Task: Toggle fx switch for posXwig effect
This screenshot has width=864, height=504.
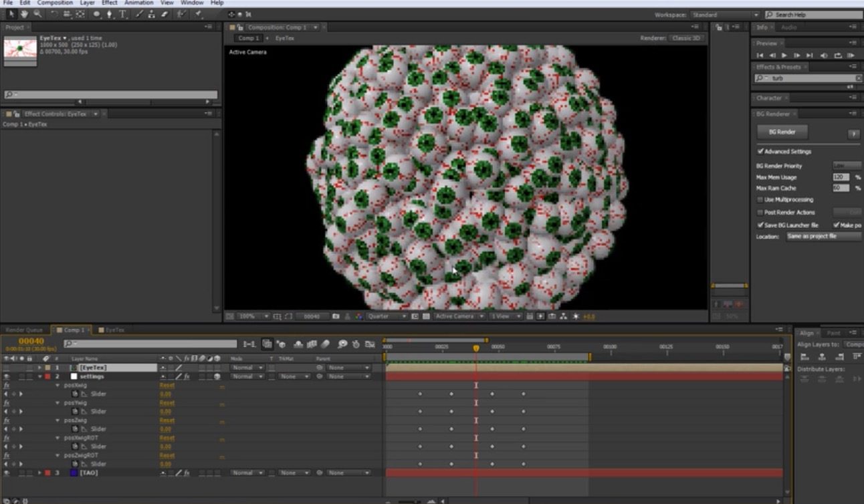Action: [7, 386]
